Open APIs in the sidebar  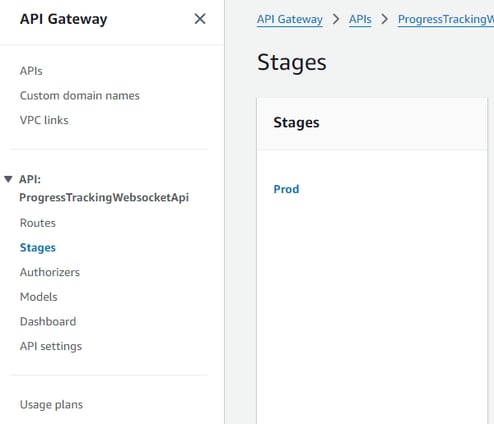pos(31,71)
